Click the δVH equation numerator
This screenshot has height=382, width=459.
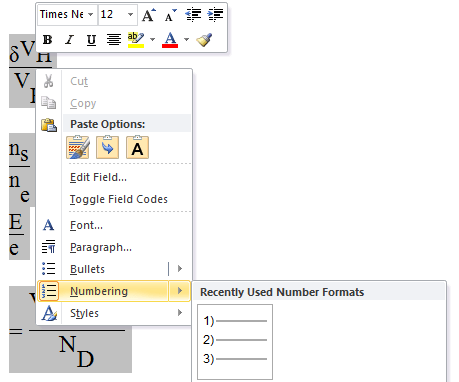30,52
